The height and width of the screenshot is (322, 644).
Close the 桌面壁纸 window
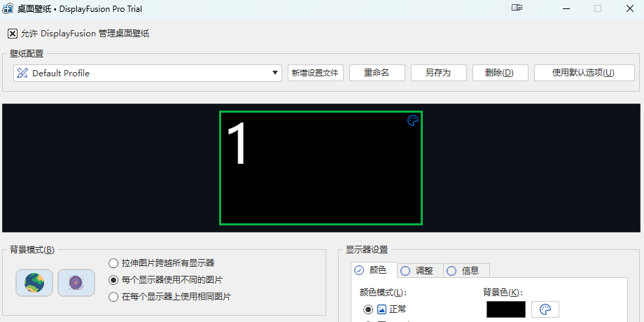[629, 8]
